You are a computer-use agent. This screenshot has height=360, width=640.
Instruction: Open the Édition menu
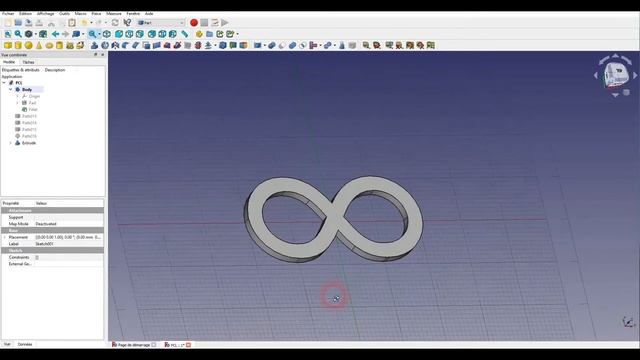pyautogui.click(x=25, y=13)
